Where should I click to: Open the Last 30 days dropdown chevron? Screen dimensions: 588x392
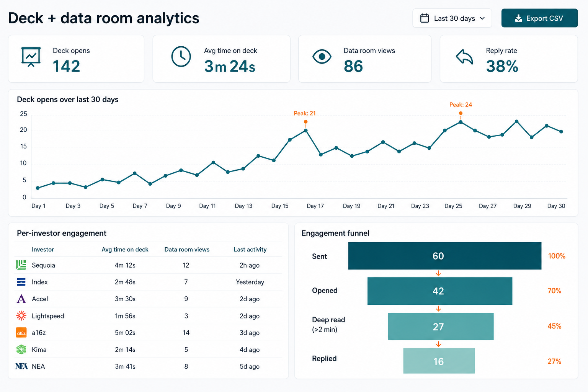tap(482, 18)
